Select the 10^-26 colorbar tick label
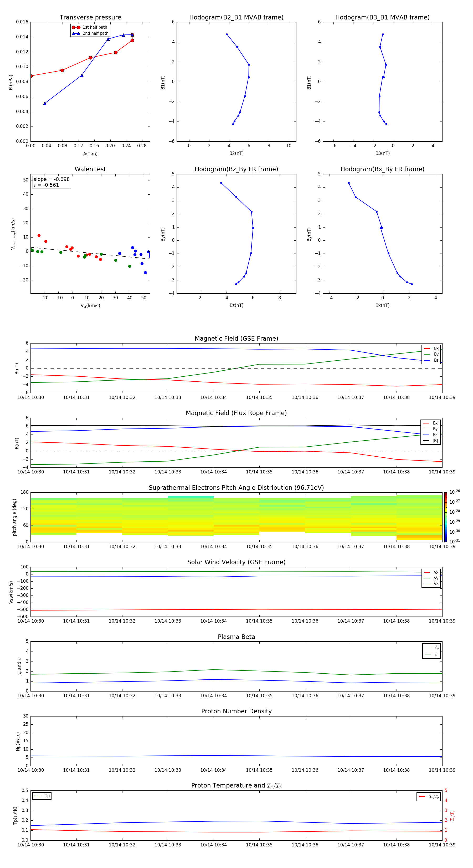Viewport: 473px width, 868px height. [x=455, y=492]
